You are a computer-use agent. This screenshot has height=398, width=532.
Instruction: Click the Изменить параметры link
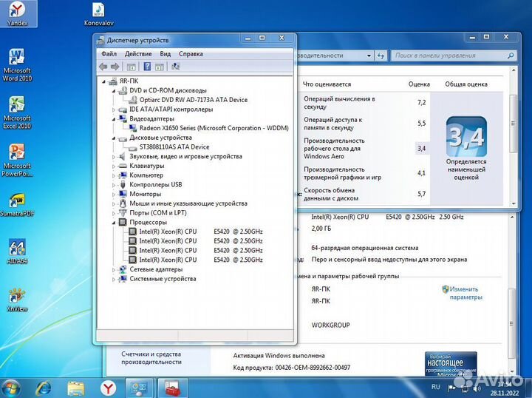465,293
